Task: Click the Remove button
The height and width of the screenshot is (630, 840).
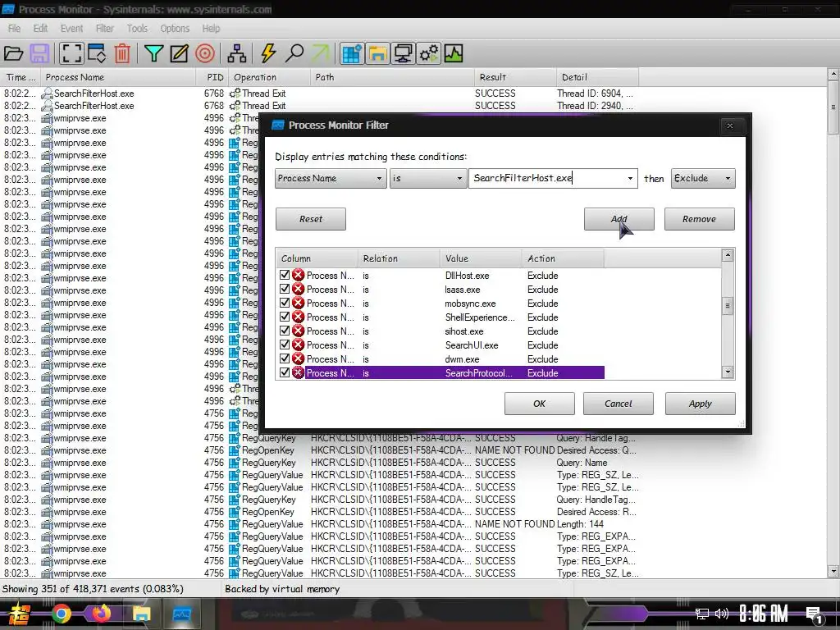Action: point(699,219)
